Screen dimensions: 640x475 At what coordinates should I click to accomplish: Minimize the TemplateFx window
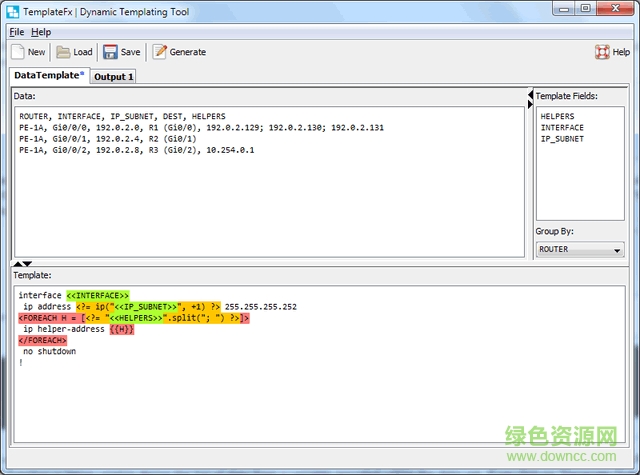point(564,8)
